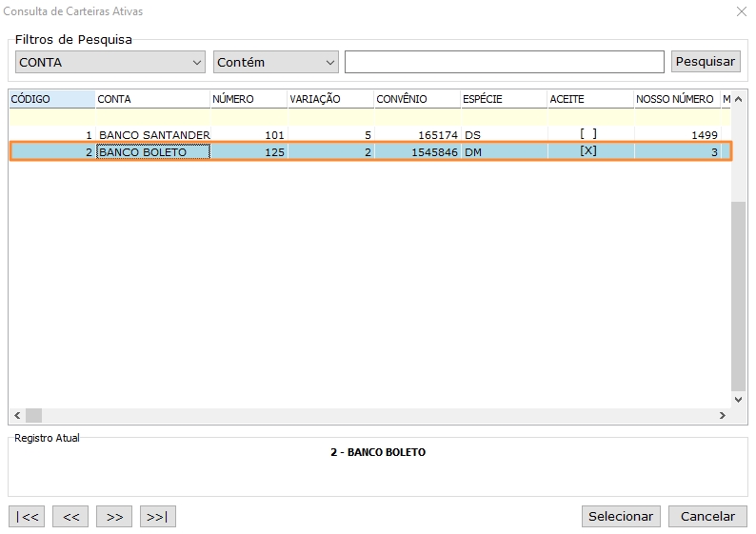
Task: Sort by the CONVÊNIO column header
Action: (416, 99)
